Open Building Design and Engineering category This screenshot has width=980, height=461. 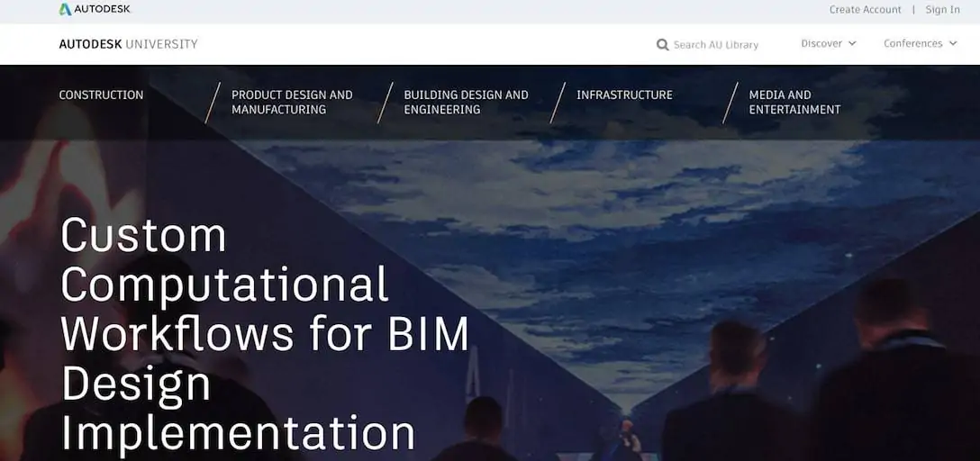466,103
